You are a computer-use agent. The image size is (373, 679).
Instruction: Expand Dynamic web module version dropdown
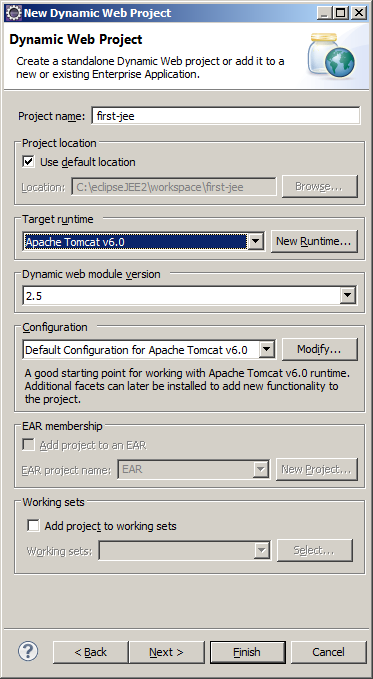click(347, 296)
